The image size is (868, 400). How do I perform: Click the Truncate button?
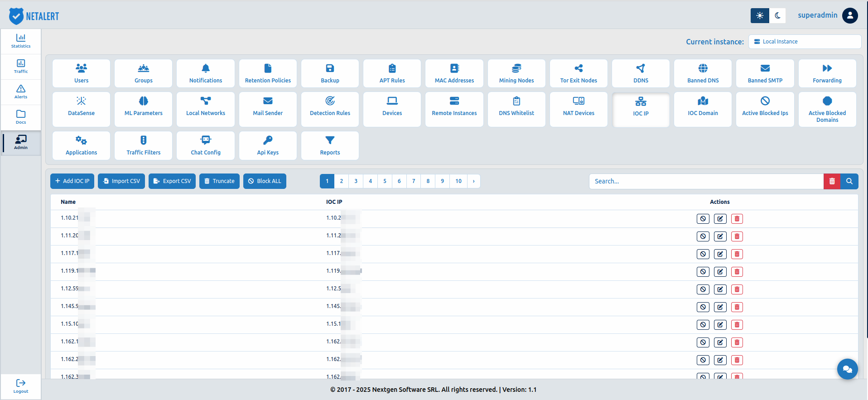pyautogui.click(x=219, y=181)
